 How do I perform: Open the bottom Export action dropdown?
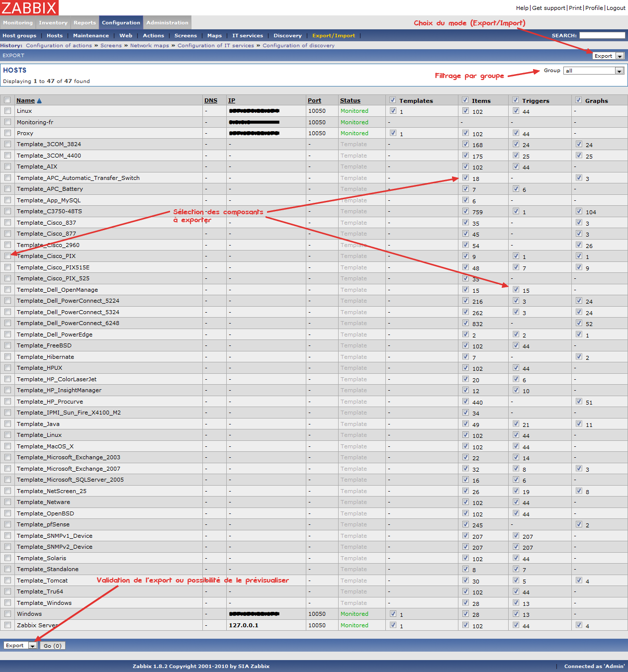[20, 646]
